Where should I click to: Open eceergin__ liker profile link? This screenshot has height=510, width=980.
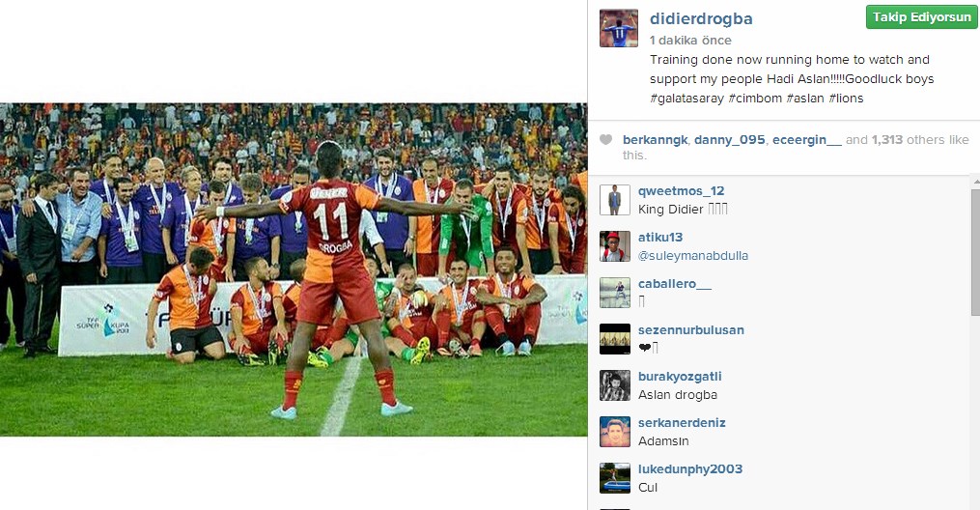point(807,140)
